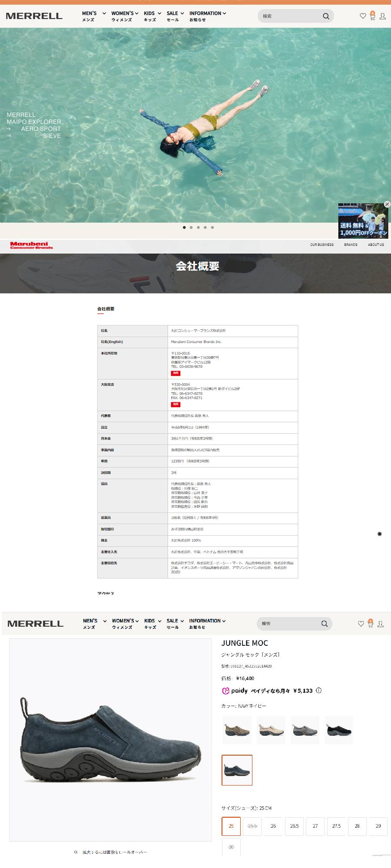The image size is (391, 868).
Task: Open wishlist heart icon in top header
Action: (x=363, y=16)
